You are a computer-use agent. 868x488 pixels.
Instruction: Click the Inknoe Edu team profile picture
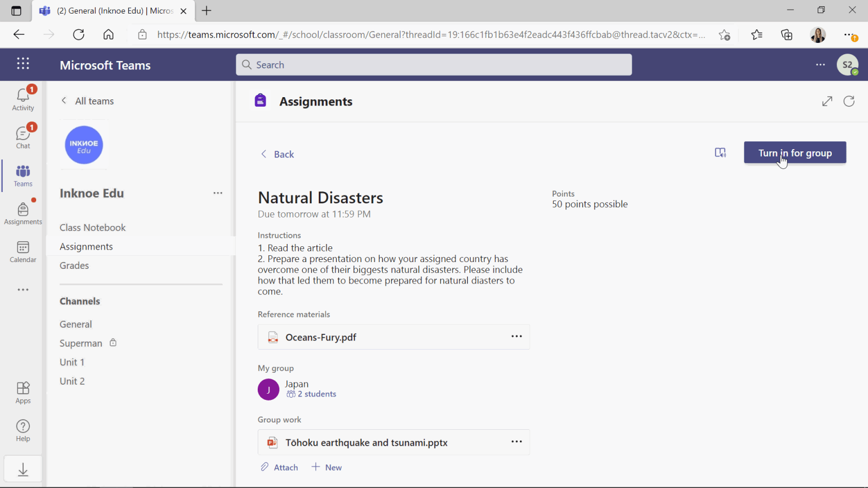pos(84,145)
